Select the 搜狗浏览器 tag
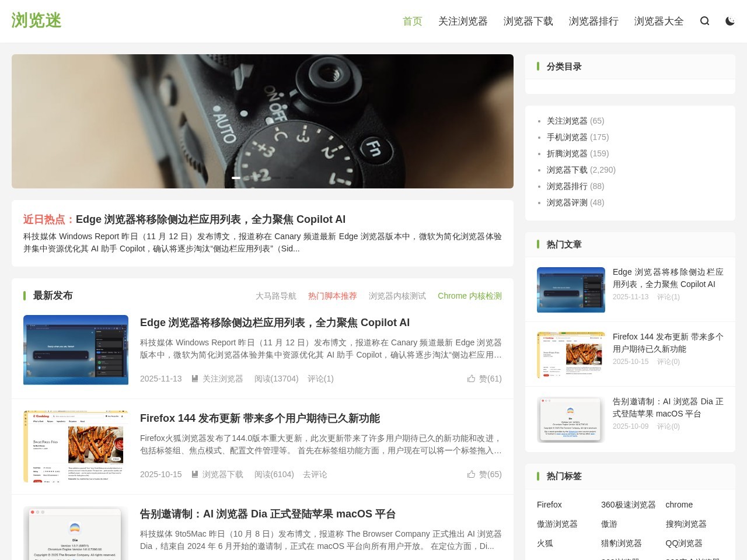Image resolution: width=747 pixels, height=560 pixels. [x=686, y=524]
